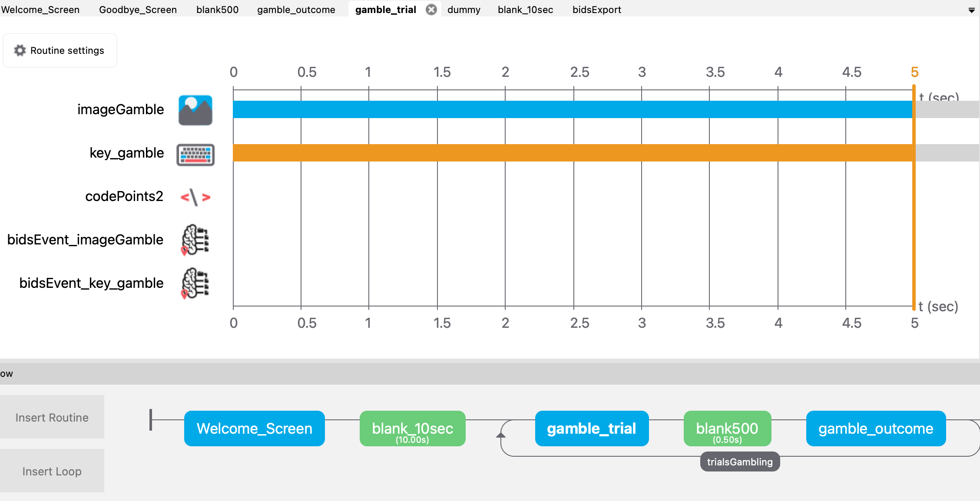Open the bidsEvent_imageGamble brain icon
Image resolution: width=980 pixels, height=501 pixels.
click(x=195, y=240)
